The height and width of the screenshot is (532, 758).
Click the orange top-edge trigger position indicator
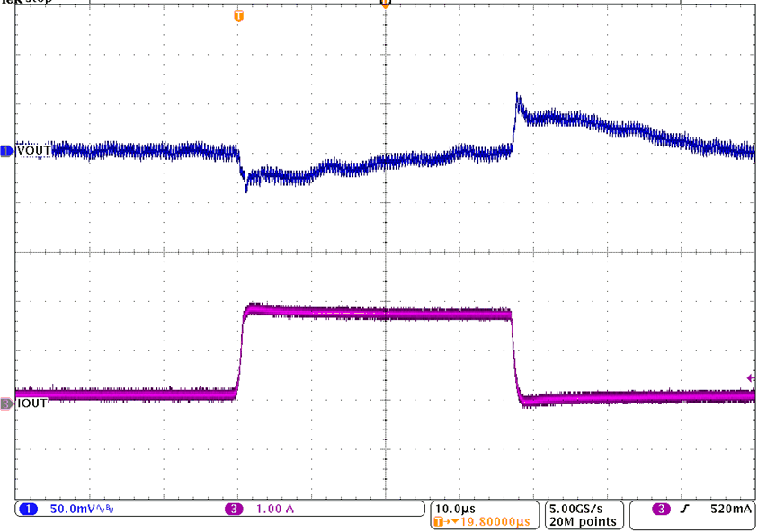pos(385,4)
